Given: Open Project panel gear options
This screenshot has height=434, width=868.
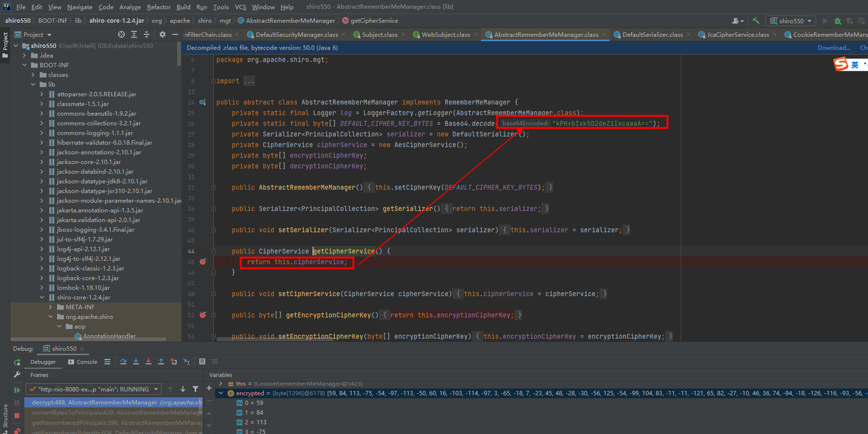Looking at the screenshot, I should 163,34.
